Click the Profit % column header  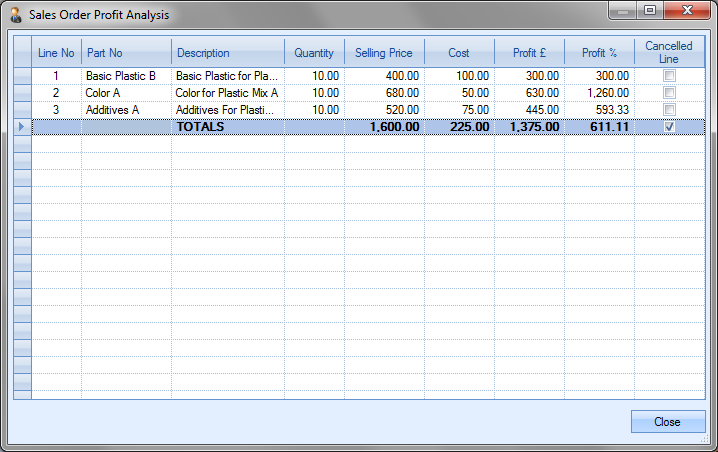coord(599,53)
